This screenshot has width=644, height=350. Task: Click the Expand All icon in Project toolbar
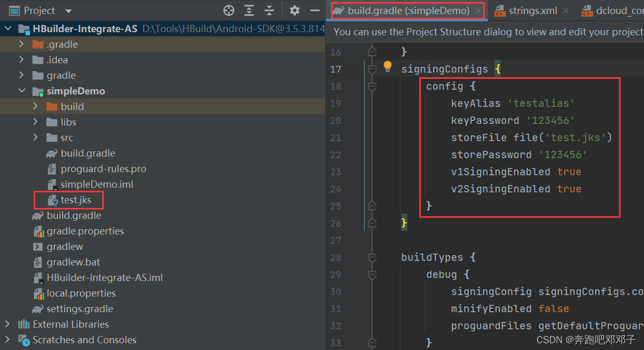(249, 10)
